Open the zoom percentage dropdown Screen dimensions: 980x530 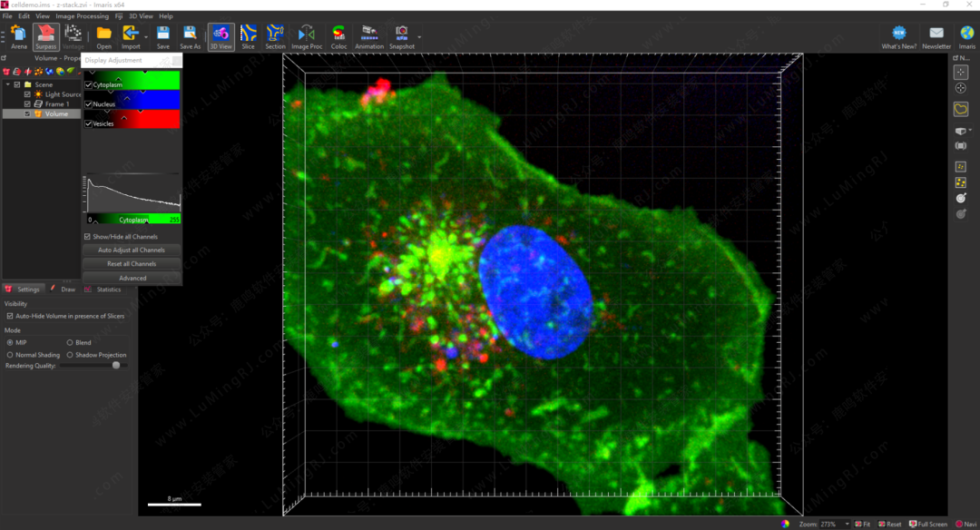click(847, 525)
